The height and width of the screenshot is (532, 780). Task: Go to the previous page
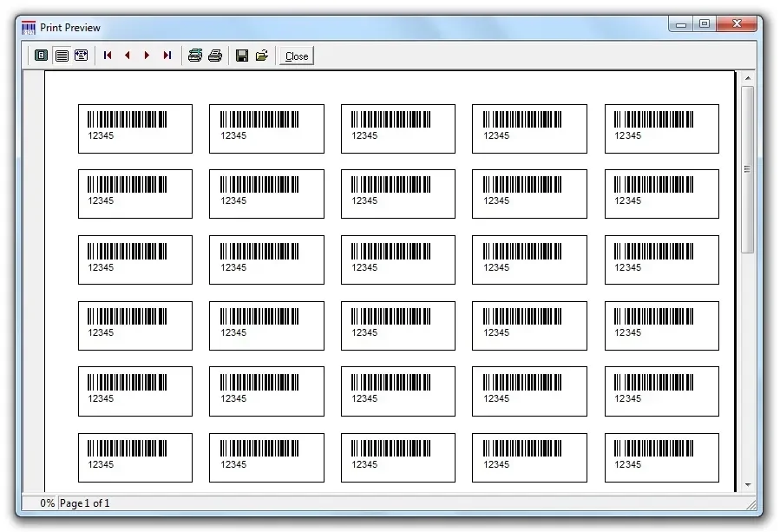click(128, 56)
